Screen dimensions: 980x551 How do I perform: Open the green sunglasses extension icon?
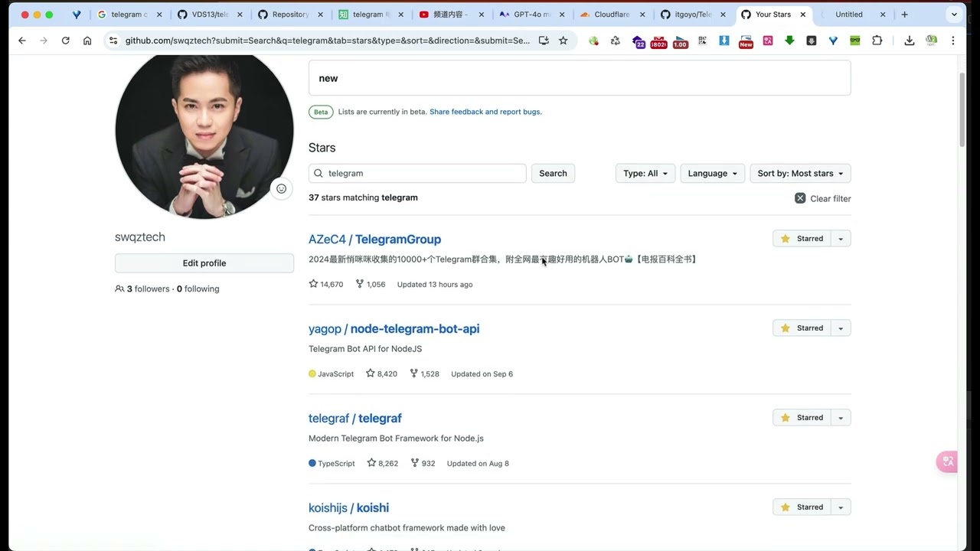tap(855, 41)
